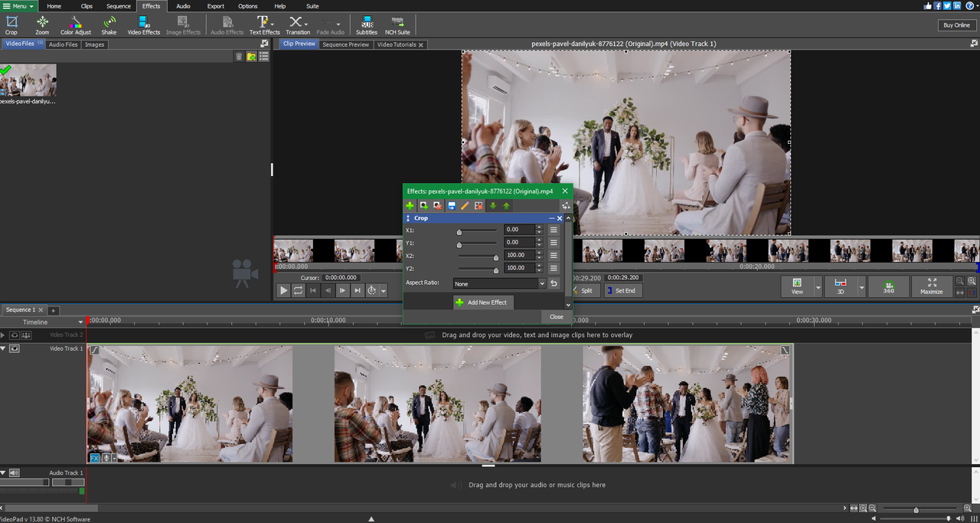Viewport: 980px width, 523px height.
Task: Click the Facebook icon in title bar
Action: (938, 5)
